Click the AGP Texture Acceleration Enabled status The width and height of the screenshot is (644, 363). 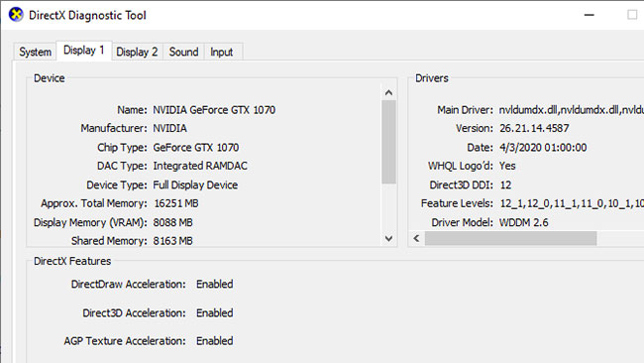click(214, 341)
